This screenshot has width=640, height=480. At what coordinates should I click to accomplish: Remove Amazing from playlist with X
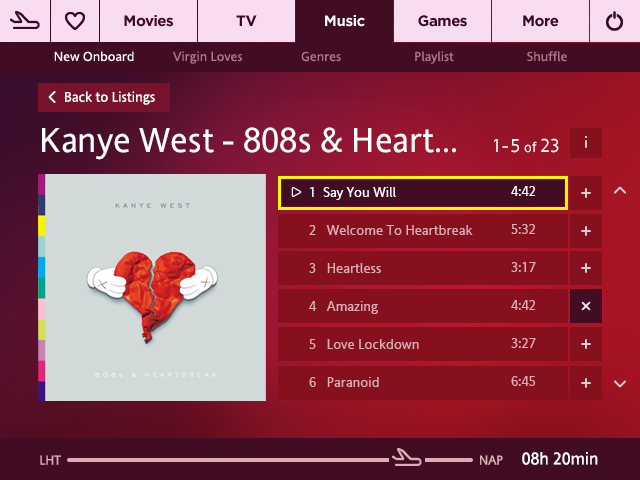586,306
